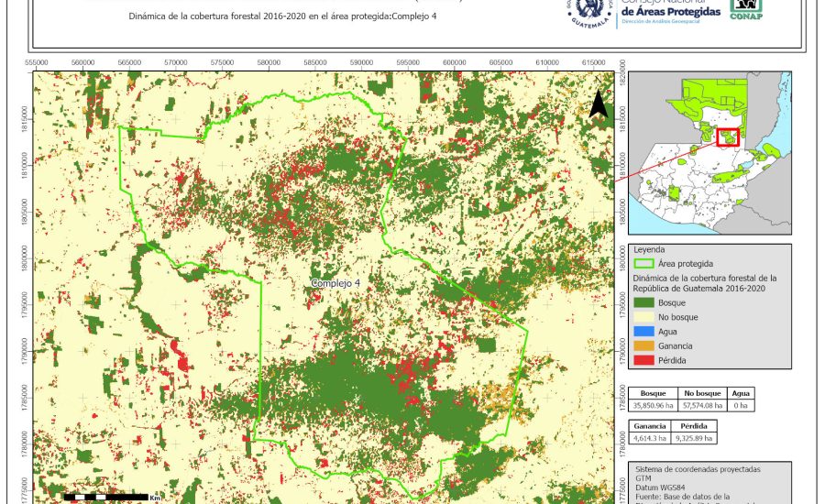Click the Complejo 4 map label
Viewport: 825px width, 504px height.
[335, 283]
